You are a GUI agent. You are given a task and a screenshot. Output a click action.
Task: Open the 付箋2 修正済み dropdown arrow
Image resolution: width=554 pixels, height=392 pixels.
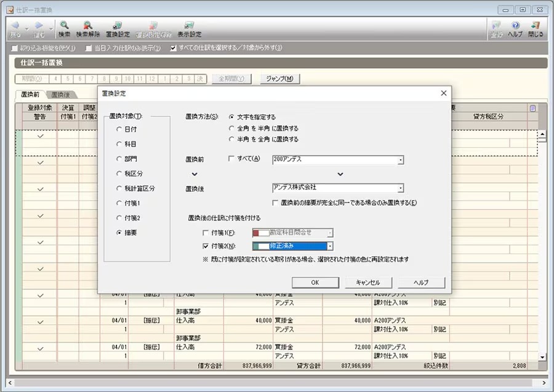point(330,246)
